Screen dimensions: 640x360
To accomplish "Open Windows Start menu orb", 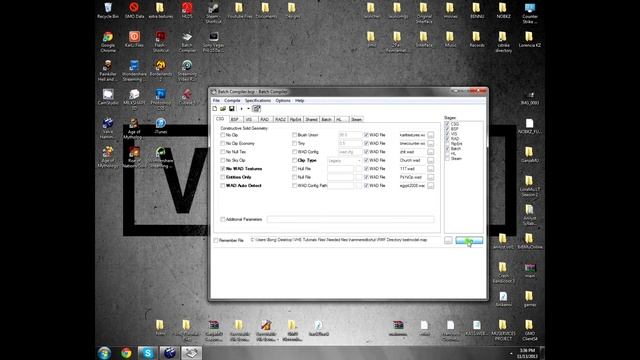I will (x=104, y=353).
